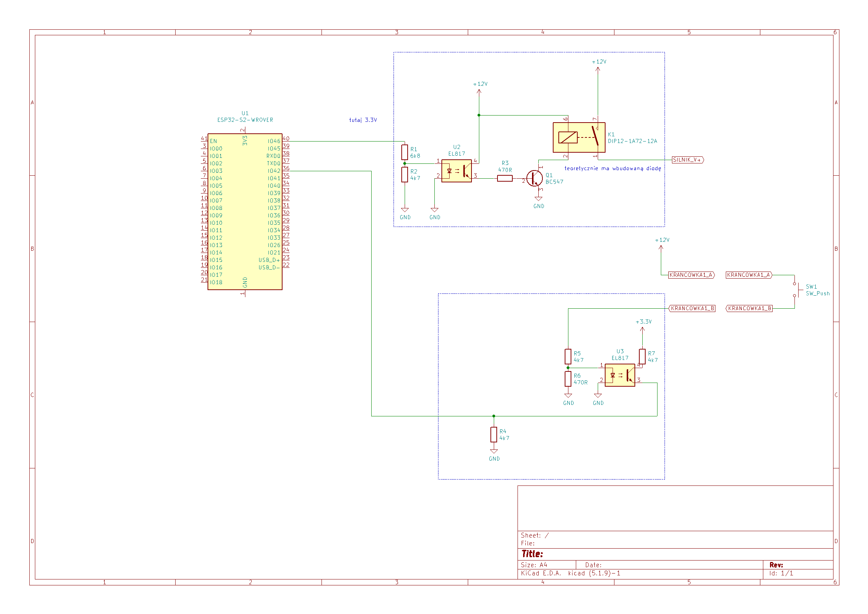
Task: Click the 'Title:' field in title block
Action: [x=532, y=554]
